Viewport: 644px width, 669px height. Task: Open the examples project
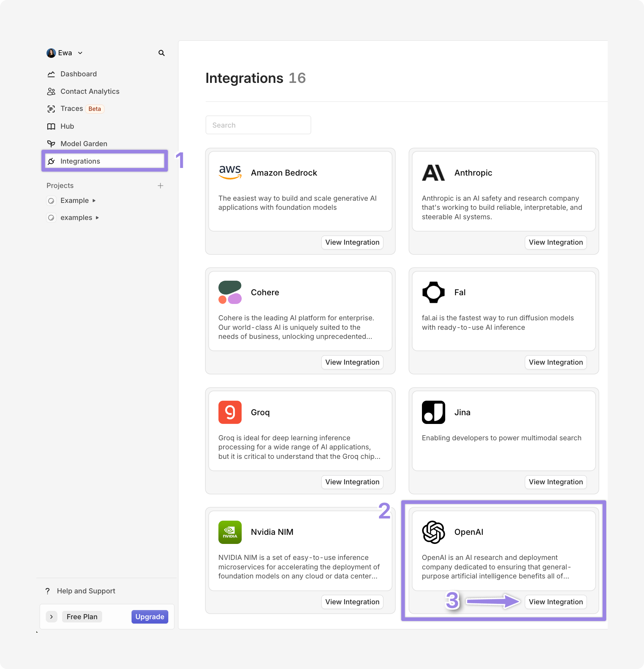pyautogui.click(x=76, y=218)
